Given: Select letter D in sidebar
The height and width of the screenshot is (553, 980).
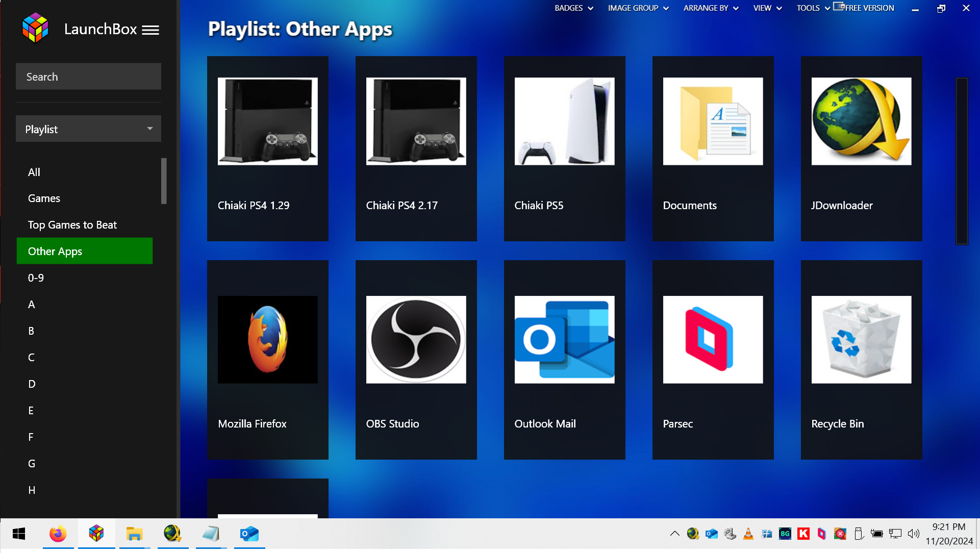Looking at the screenshot, I should click(85, 384).
